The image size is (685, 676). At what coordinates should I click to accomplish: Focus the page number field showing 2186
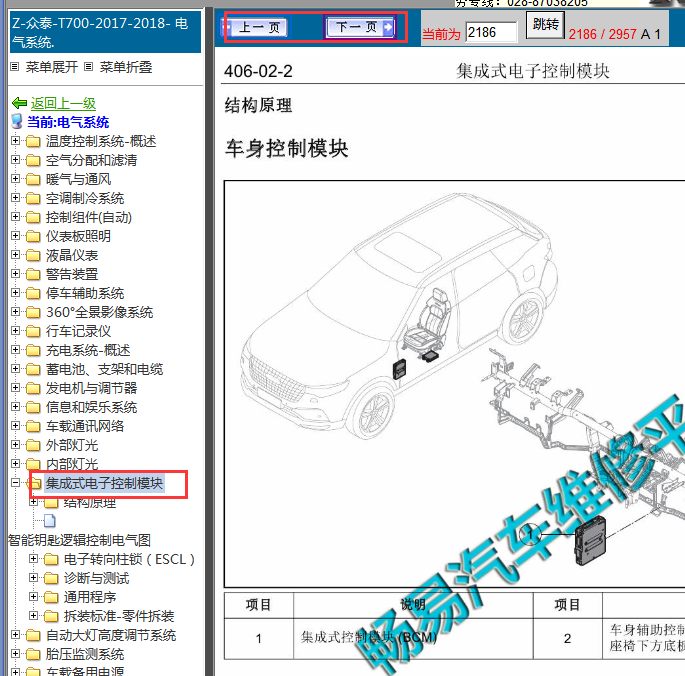pos(491,33)
